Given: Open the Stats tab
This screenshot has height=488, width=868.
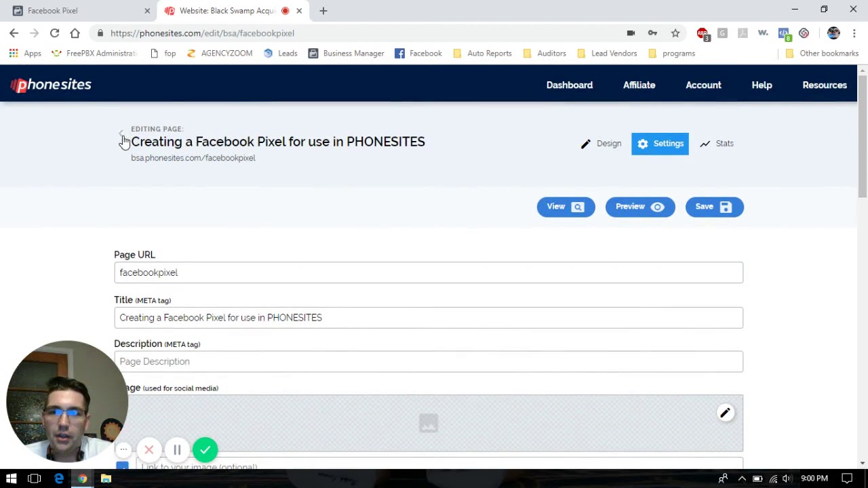Looking at the screenshot, I should click(x=716, y=144).
